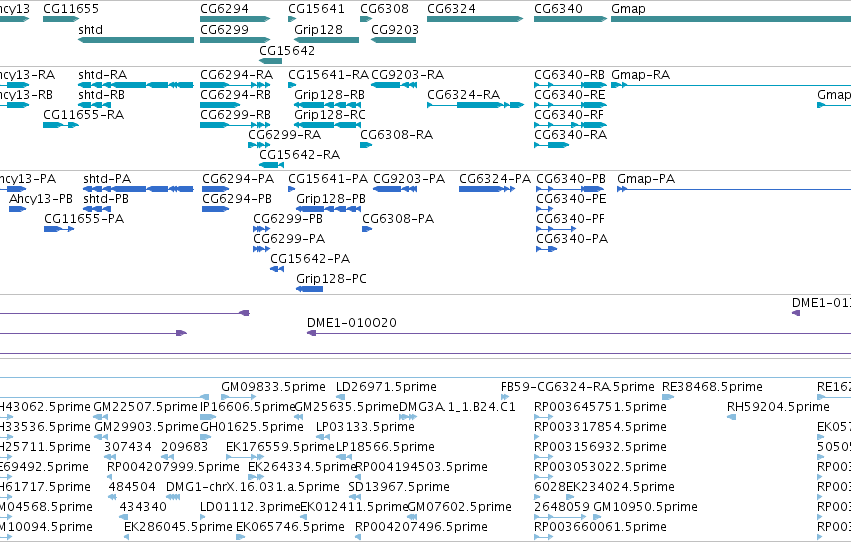Click the Grip128-RC transcript label
This screenshot has height=542, width=851.
click(x=329, y=114)
